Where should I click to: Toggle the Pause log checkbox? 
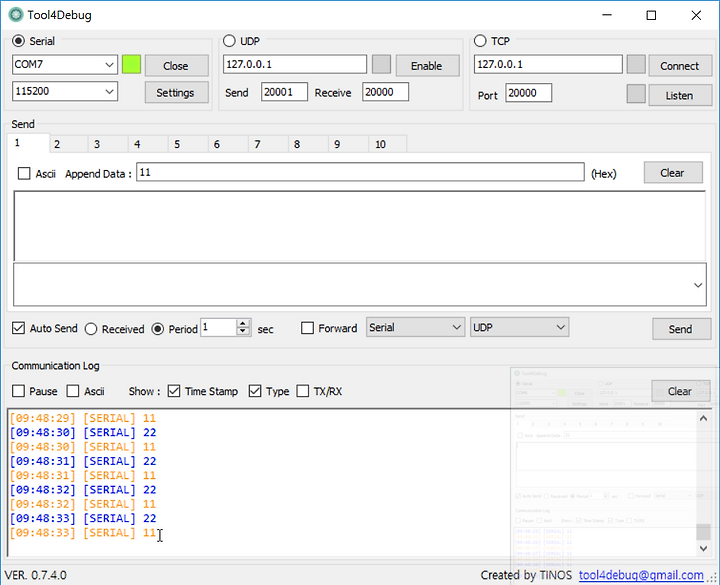click(18, 391)
